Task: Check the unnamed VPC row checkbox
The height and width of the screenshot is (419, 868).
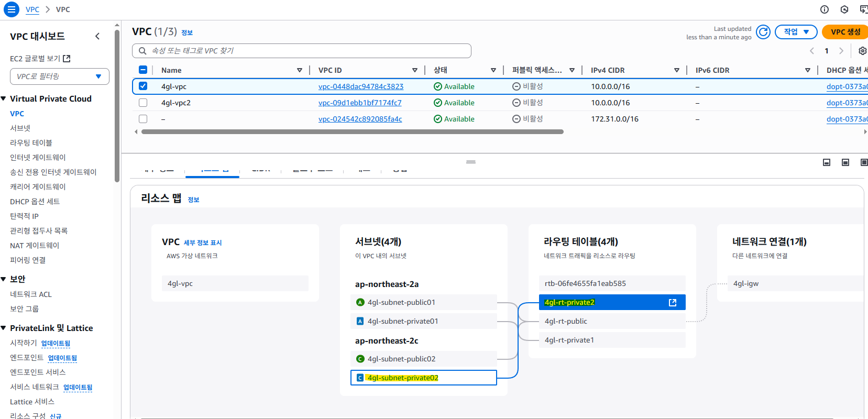Action: pos(143,119)
